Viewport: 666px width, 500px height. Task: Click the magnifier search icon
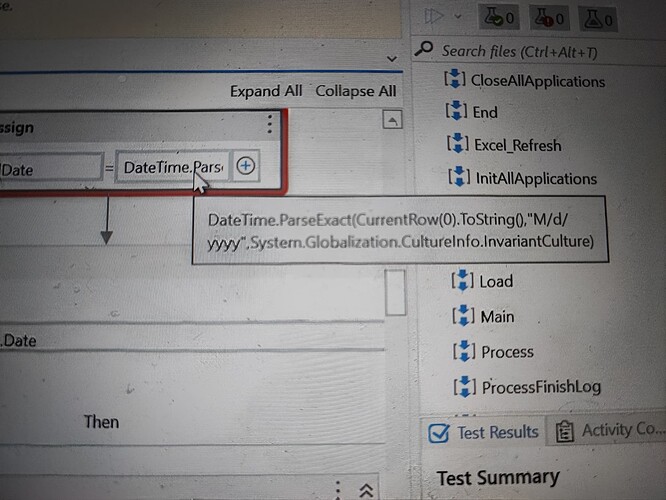tap(423, 48)
